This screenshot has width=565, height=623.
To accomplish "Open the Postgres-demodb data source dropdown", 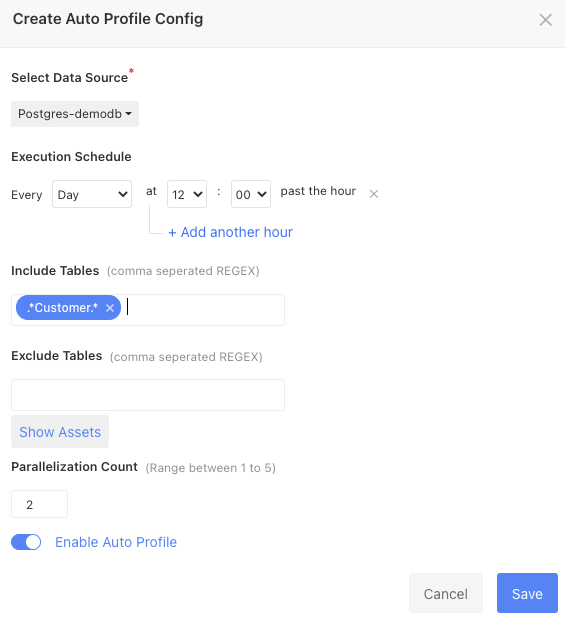I will click(75, 114).
